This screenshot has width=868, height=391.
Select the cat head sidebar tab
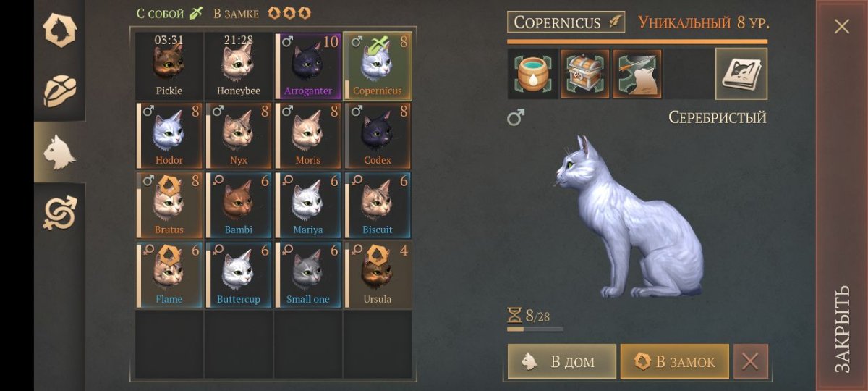click(x=59, y=152)
